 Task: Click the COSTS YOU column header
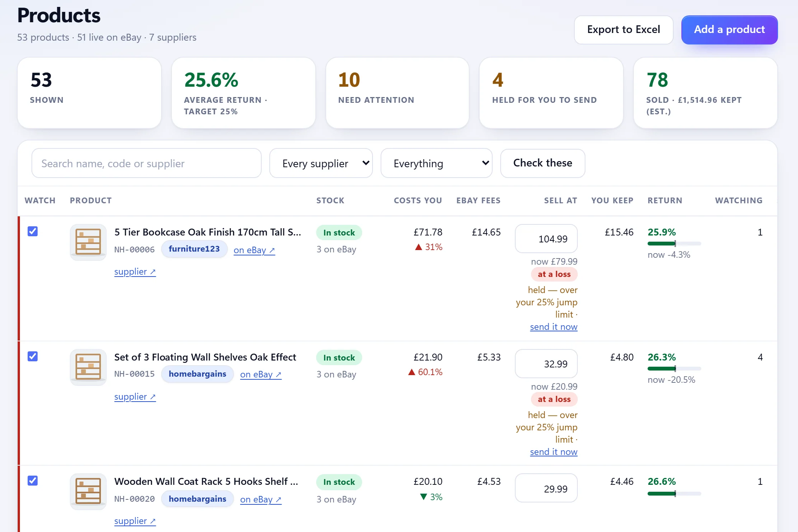click(x=418, y=201)
